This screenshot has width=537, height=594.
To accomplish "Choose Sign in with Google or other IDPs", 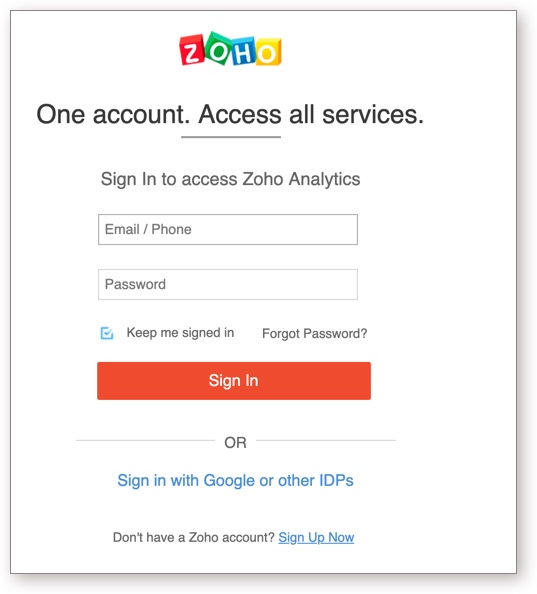I will pyautogui.click(x=236, y=480).
